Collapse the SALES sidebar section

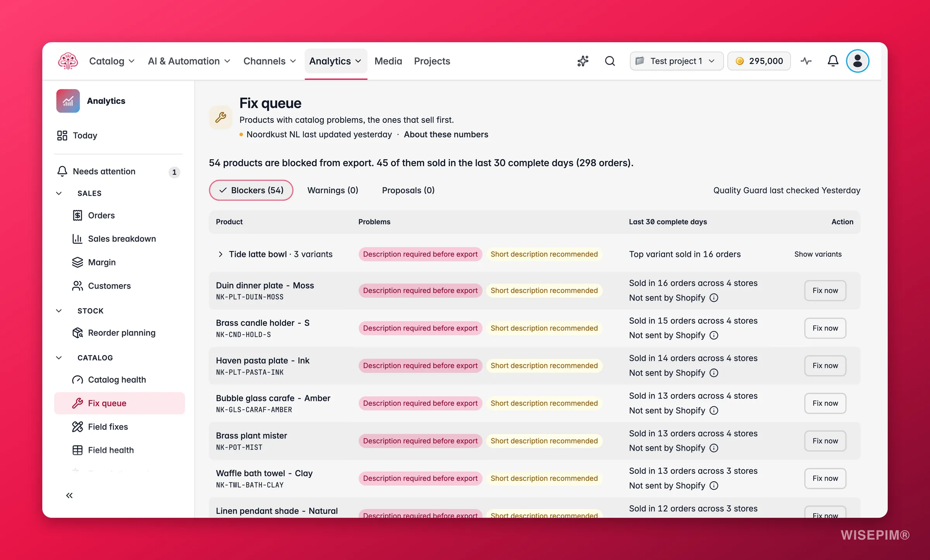pos(59,193)
